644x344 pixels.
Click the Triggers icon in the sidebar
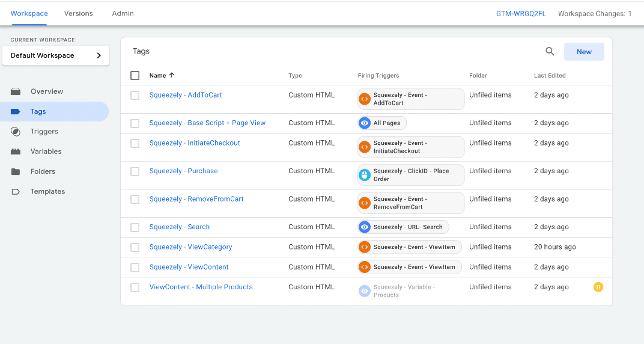click(x=16, y=132)
